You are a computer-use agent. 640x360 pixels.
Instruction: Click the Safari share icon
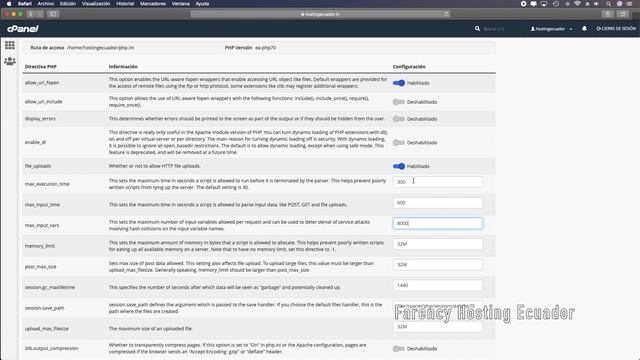click(x=608, y=14)
